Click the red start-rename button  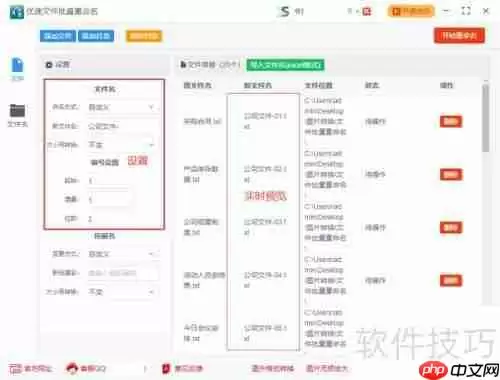click(x=459, y=36)
